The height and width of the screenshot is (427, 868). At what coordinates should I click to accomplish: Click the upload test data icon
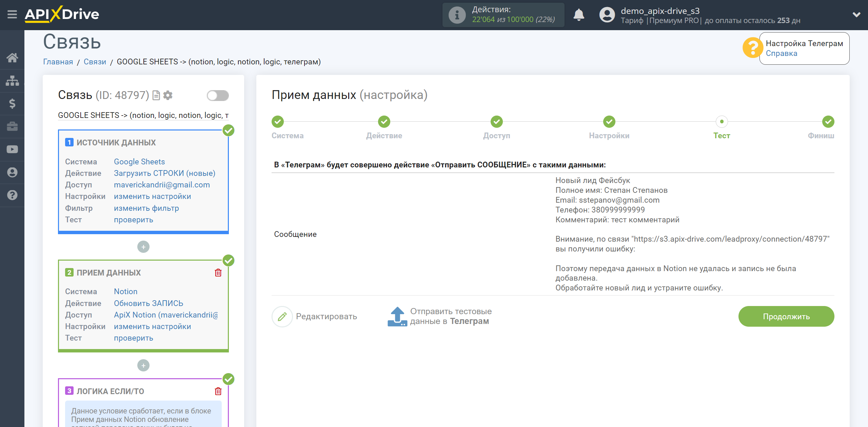click(x=397, y=317)
